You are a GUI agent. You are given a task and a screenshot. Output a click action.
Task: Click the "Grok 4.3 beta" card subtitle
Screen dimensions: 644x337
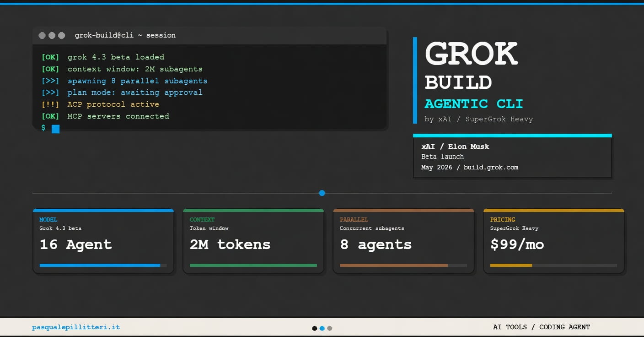coord(60,228)
